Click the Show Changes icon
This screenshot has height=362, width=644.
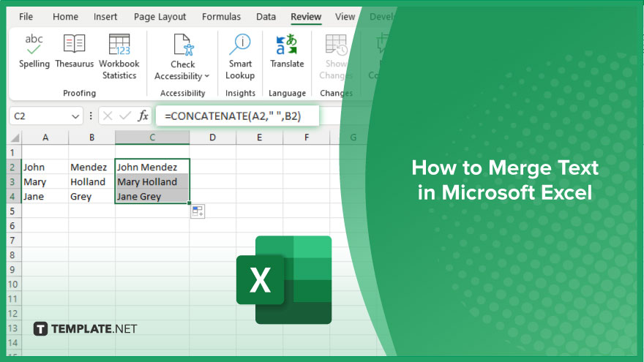(x=336, y=45)
